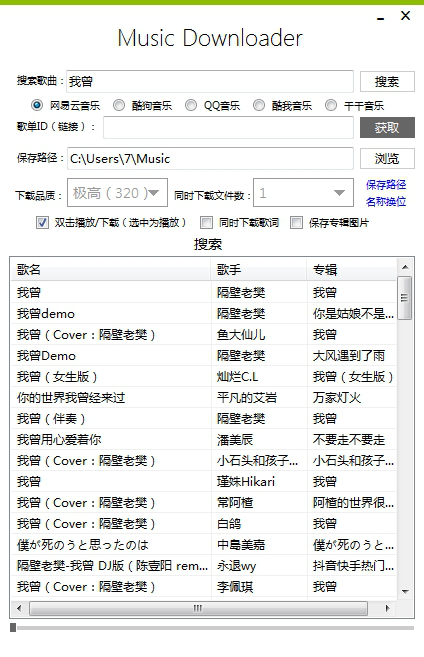424x657 pixels.
Task: Click the horizontal scroll-right arrow
Action: point(388,608)
